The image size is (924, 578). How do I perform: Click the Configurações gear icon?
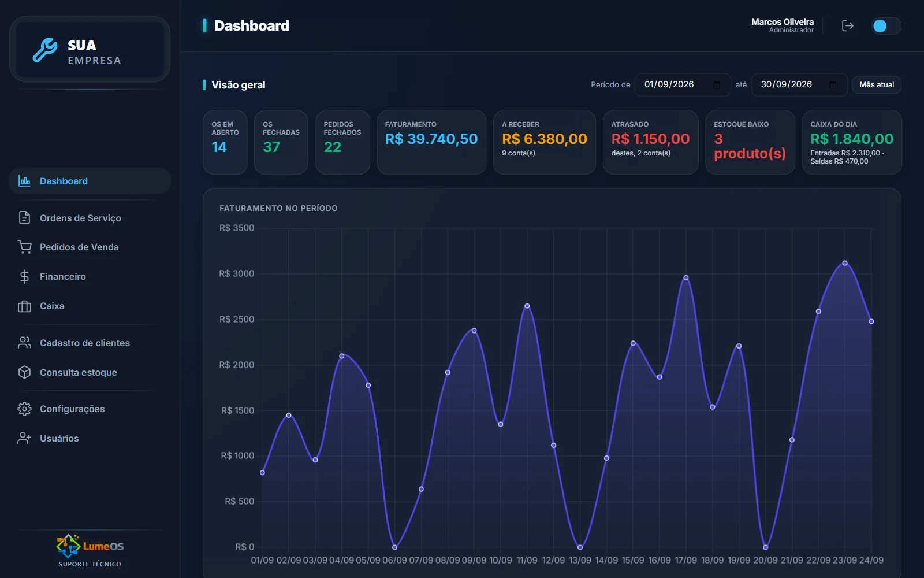(24, 409)
